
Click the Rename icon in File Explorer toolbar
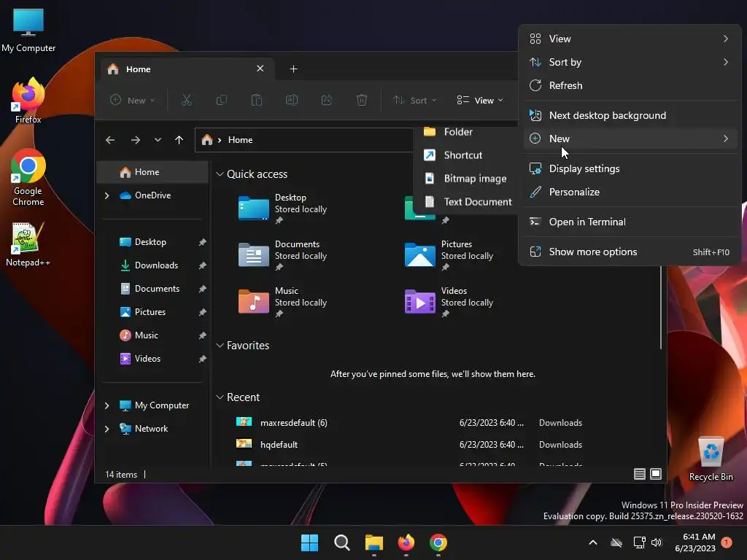(292, 100)
